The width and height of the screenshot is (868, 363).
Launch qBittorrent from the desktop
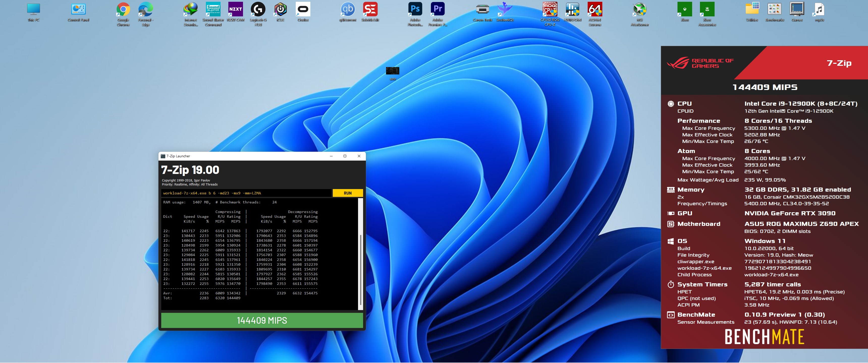(x=348, y=12)
